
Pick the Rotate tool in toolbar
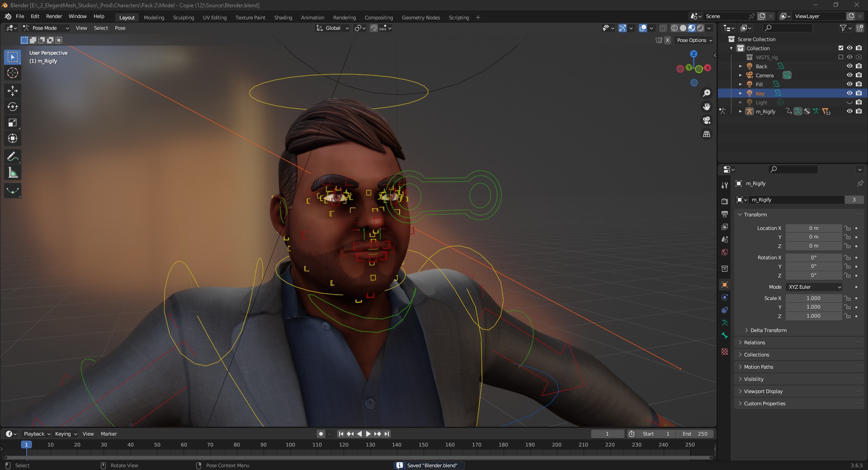(x=13, y=107)
